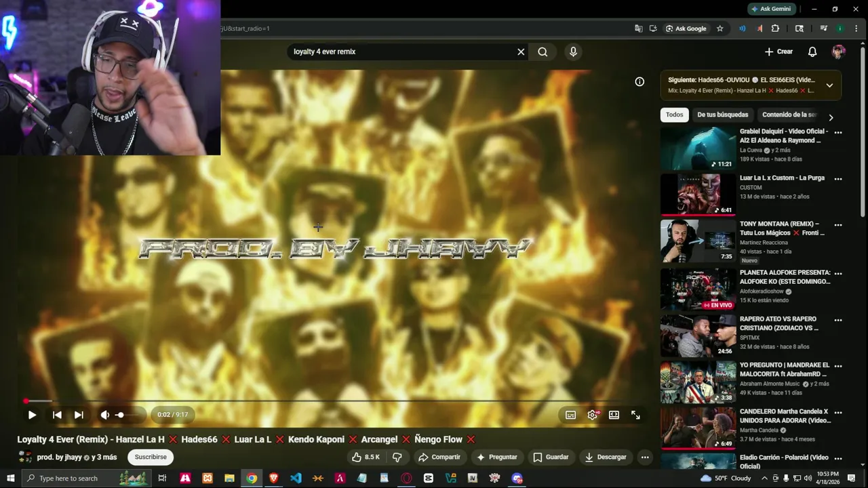Play the Loyalty 4 Ever video
The image size is (868, 488).
pyautogui.click(x=32, y=415)
